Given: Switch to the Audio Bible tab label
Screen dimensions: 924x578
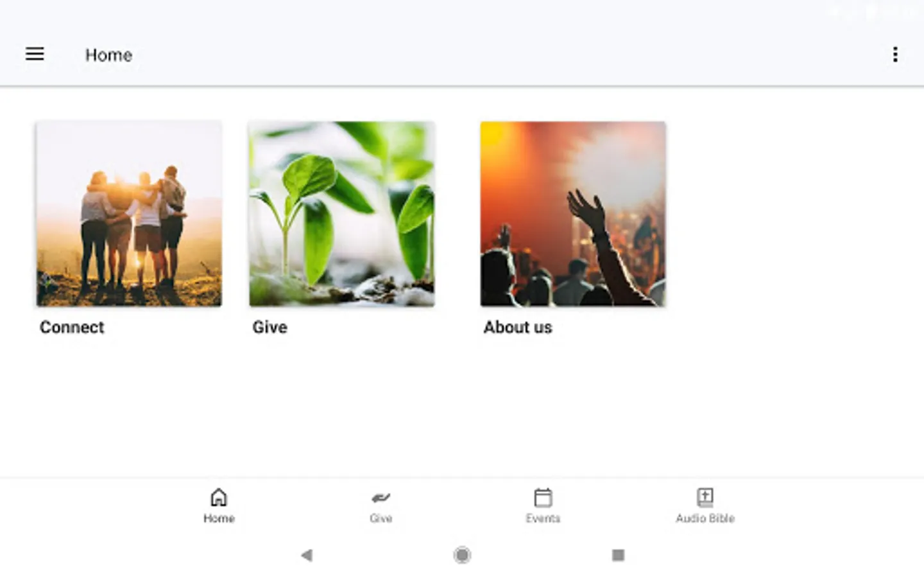Looking at the screenshot, I should click(705, 518).
